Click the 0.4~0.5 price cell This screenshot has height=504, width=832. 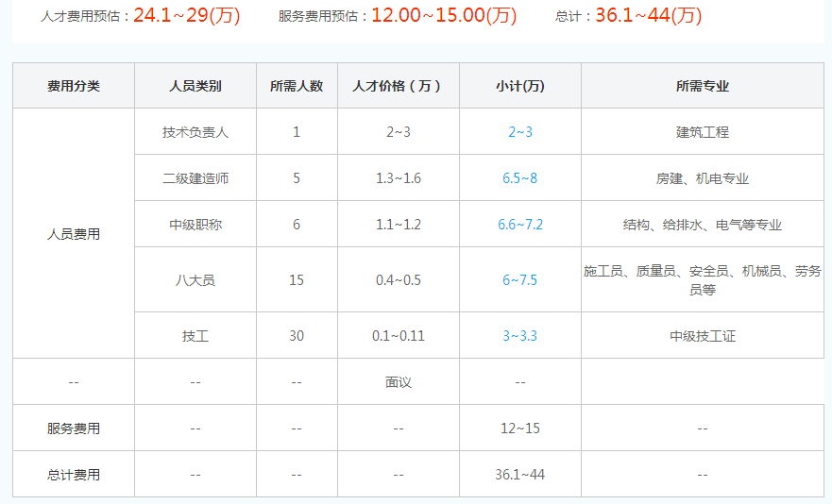pyautogui.click(x=399, y=279)
